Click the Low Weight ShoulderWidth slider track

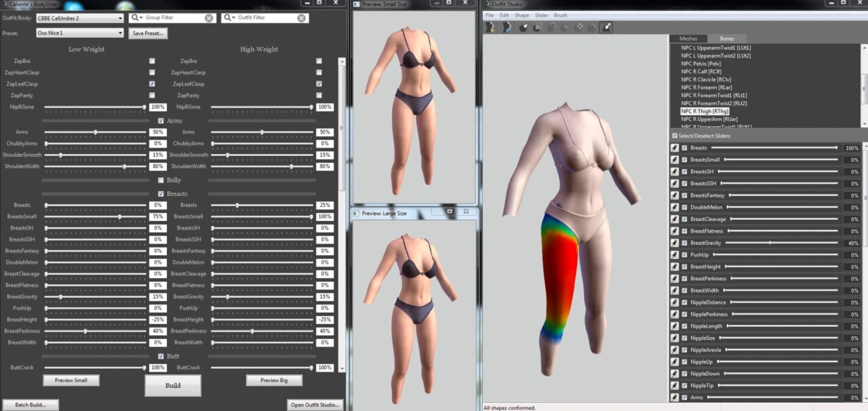click(95, 166)
